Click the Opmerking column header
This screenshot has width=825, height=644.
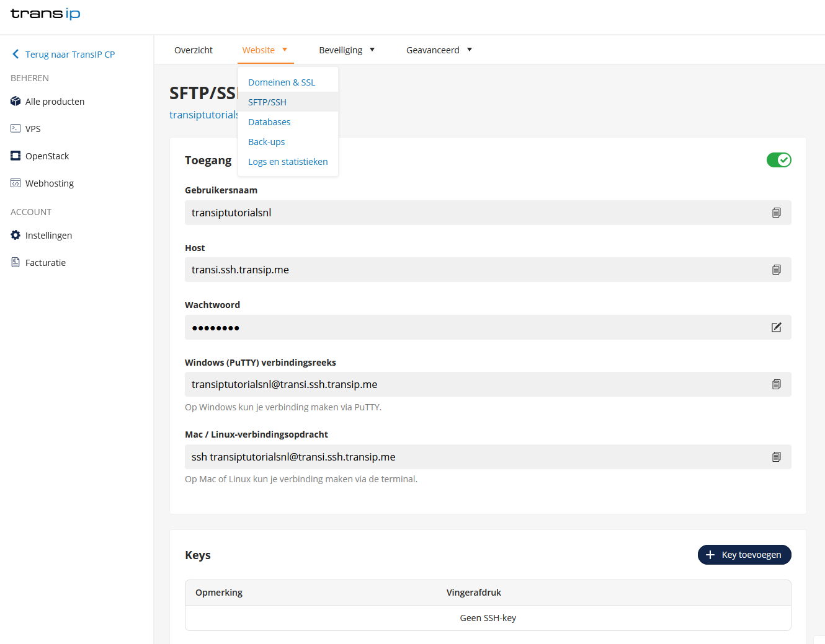tap(219, 593)
